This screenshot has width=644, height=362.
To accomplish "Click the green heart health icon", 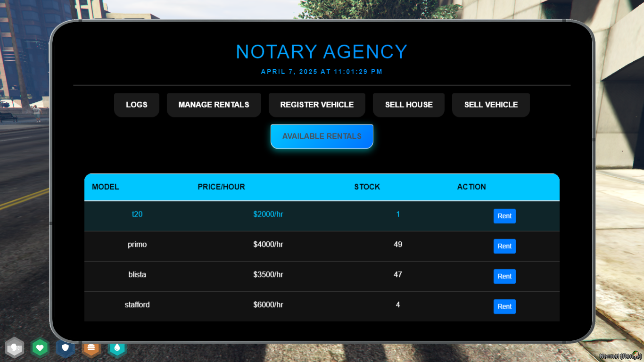I will click(x=40, y=348).
